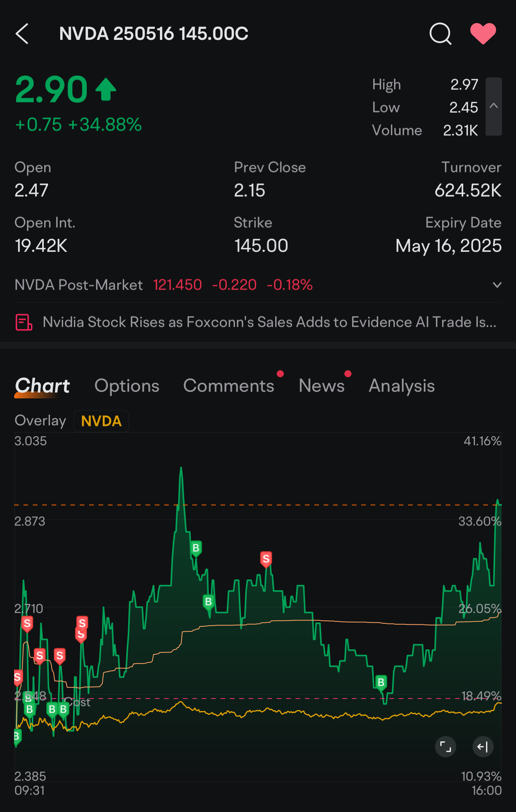Tap the current price 2.90
This screenshot has width=516, height=812.
click(51, 90)
